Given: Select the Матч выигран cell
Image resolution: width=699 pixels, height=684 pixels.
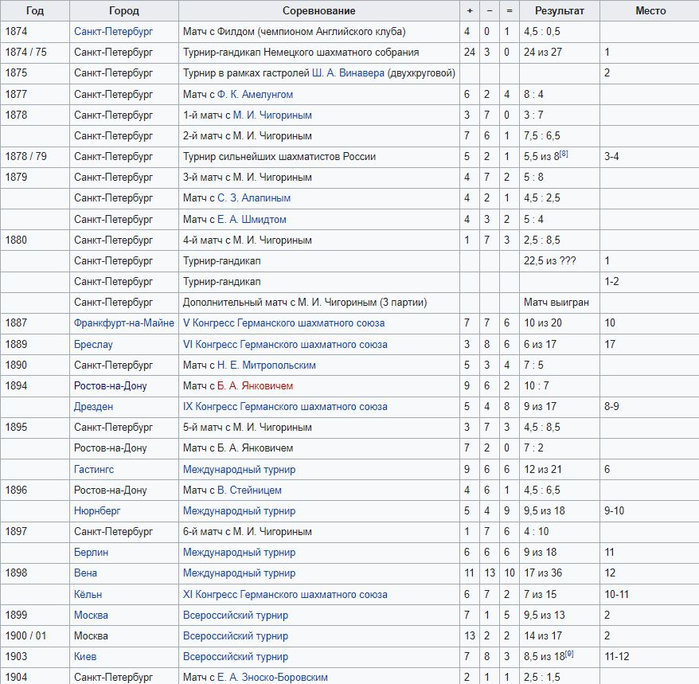Looking at the screenshot, I should (559, 302).
